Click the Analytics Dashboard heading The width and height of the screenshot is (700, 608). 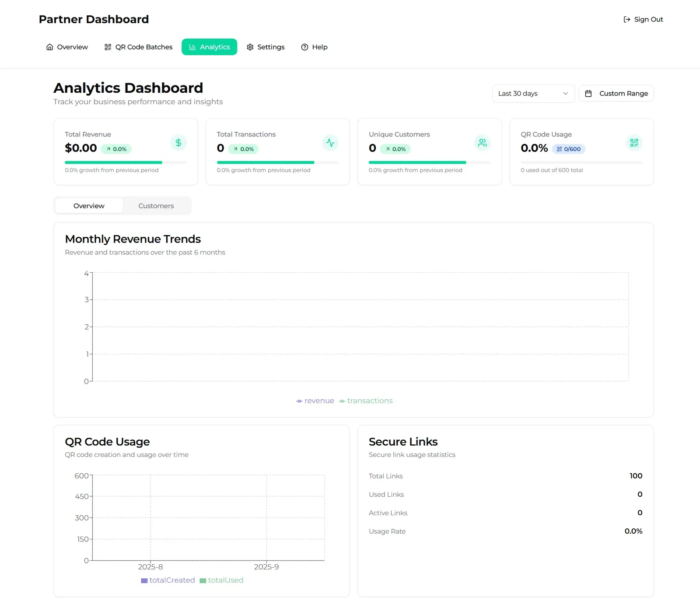[128, 88]
